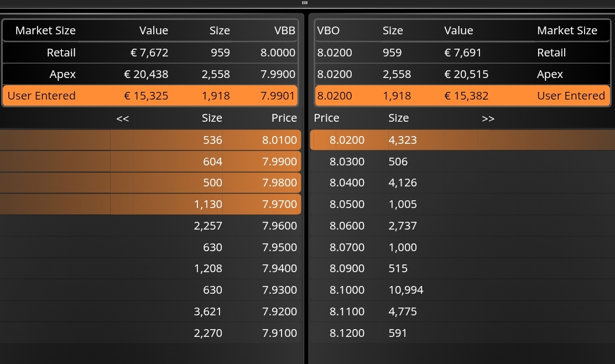Click the bid price 8.0100
Viewport: 615px width, 364px height.
pyautogui.click(x=279, y=140)
